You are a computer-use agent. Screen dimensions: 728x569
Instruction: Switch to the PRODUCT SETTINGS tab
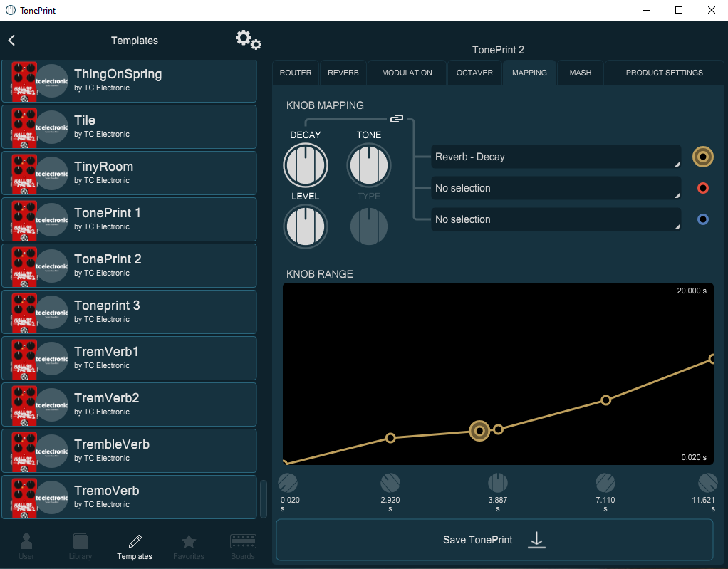(664, 73)
